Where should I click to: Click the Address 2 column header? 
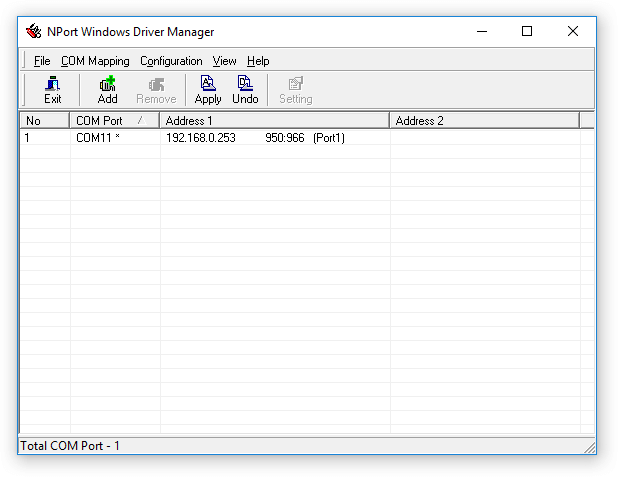click(x=484, y=120)
